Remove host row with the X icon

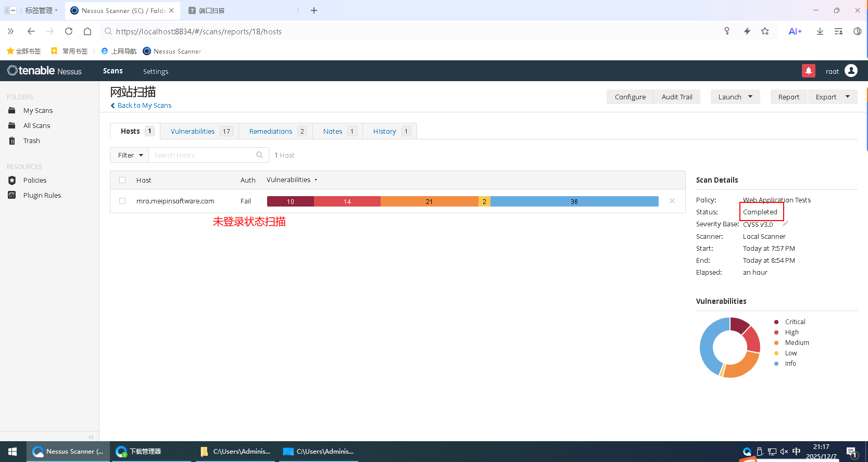pos(672,201)
